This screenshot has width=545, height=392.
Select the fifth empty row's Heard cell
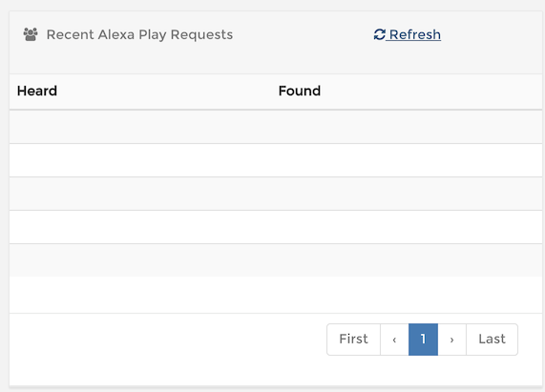point(140,260)
